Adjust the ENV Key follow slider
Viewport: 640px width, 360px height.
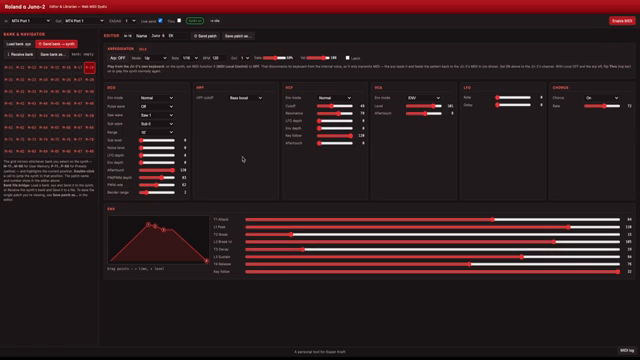coord(433,271)
